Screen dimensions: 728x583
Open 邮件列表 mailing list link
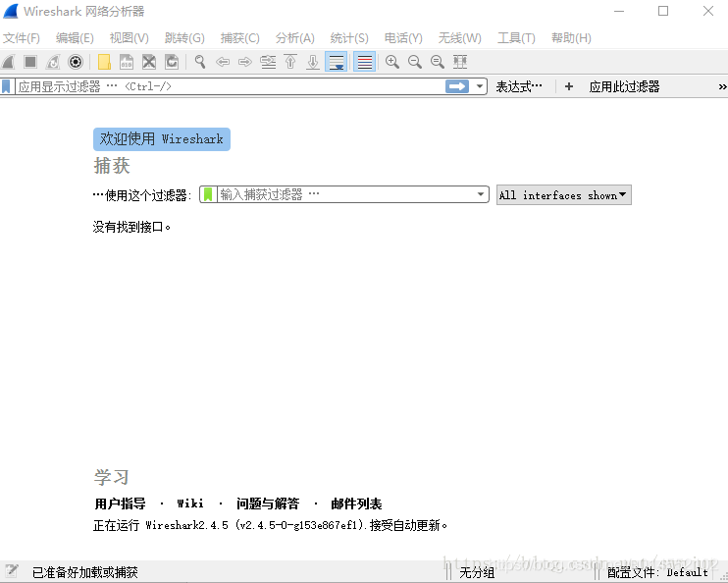pos(356,503)
